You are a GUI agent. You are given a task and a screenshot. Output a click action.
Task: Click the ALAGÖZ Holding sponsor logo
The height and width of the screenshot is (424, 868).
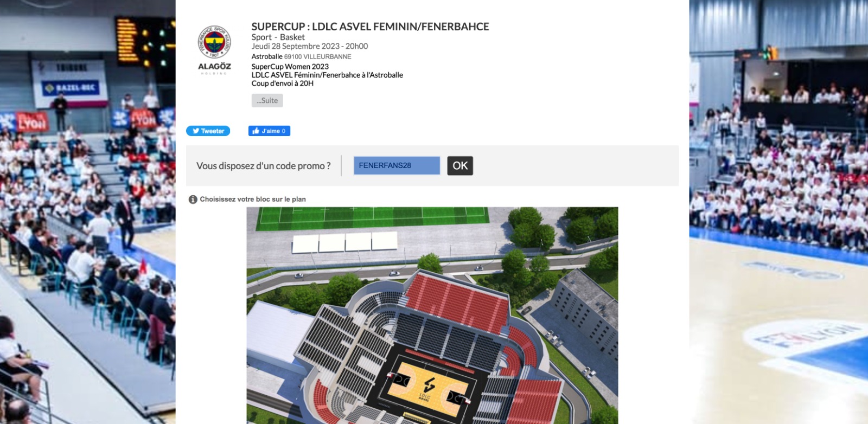[214, 68]
